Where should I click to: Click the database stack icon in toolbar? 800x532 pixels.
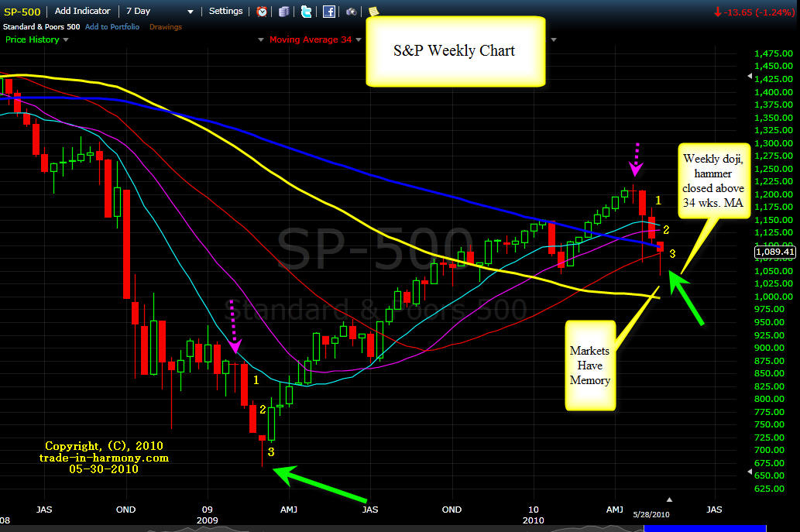coord(284,11)
